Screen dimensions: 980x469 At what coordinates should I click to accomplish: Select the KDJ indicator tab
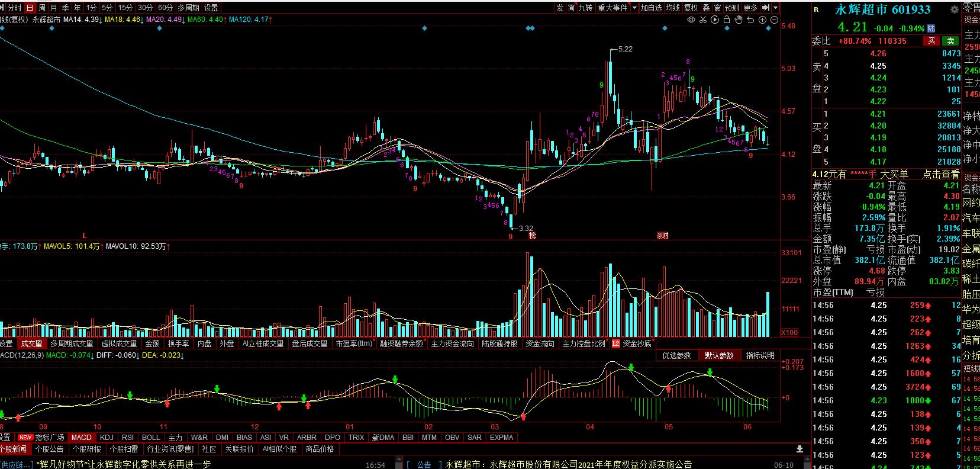[x=107, y=438]
